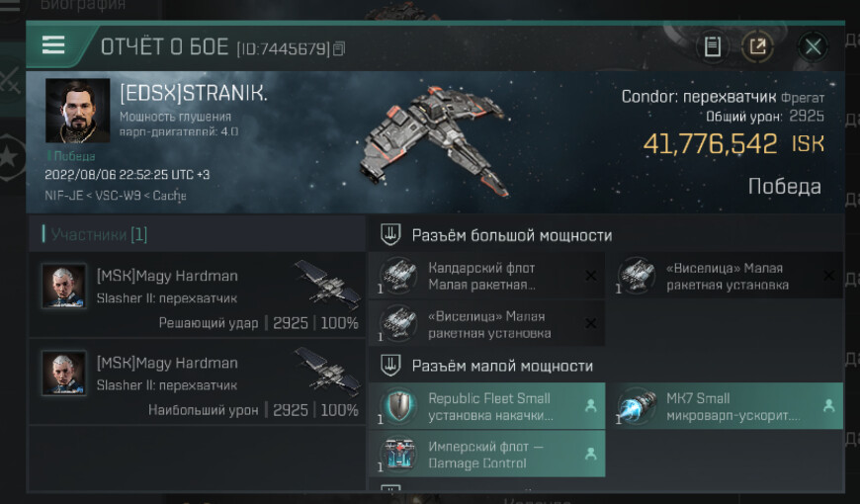Click the clipboard notes icon in header
860x504 pixels.
[x=712, y=46]
